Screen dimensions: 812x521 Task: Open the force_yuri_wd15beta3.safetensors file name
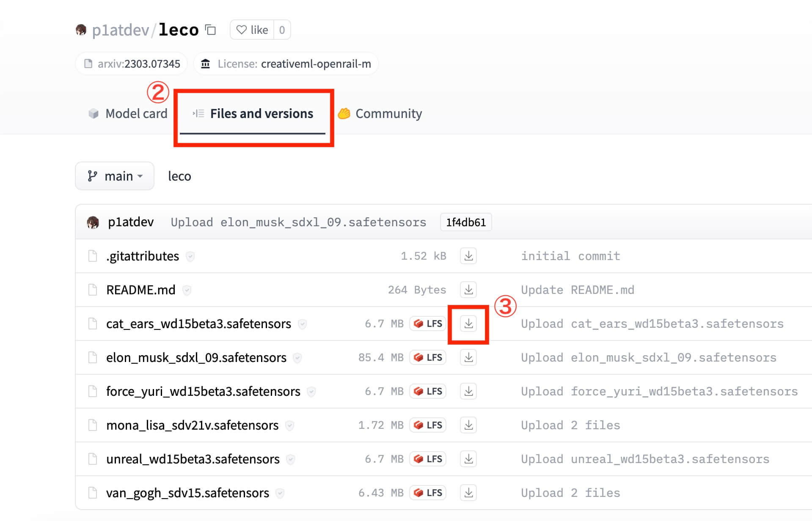coord(203,392)
